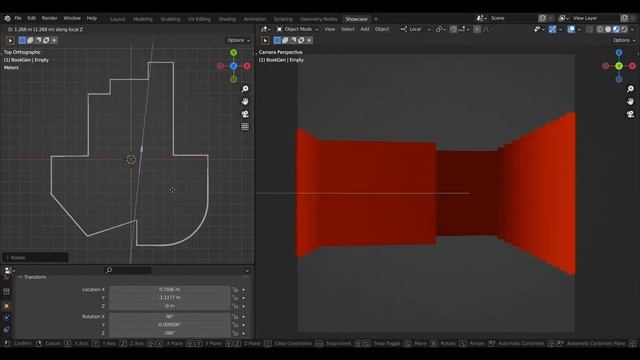Open the Help menu
This screenshot has height=360, width=640.
92,18
